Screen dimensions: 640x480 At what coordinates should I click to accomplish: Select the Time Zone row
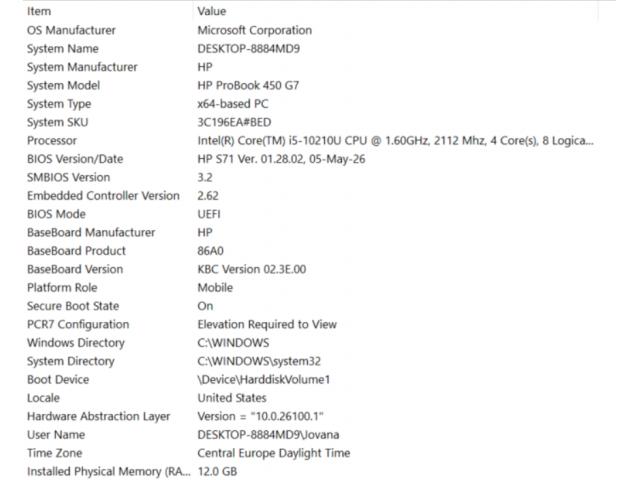click(x=310, y=453)
